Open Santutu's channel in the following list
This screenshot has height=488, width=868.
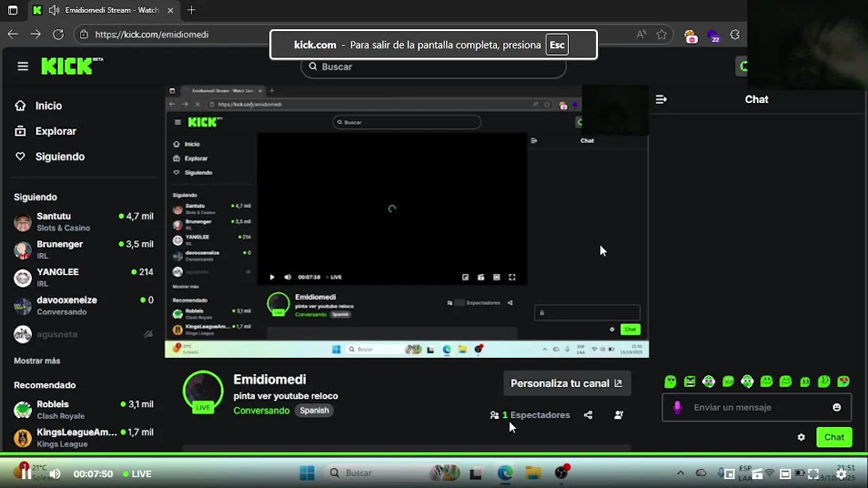pos(84,222)
